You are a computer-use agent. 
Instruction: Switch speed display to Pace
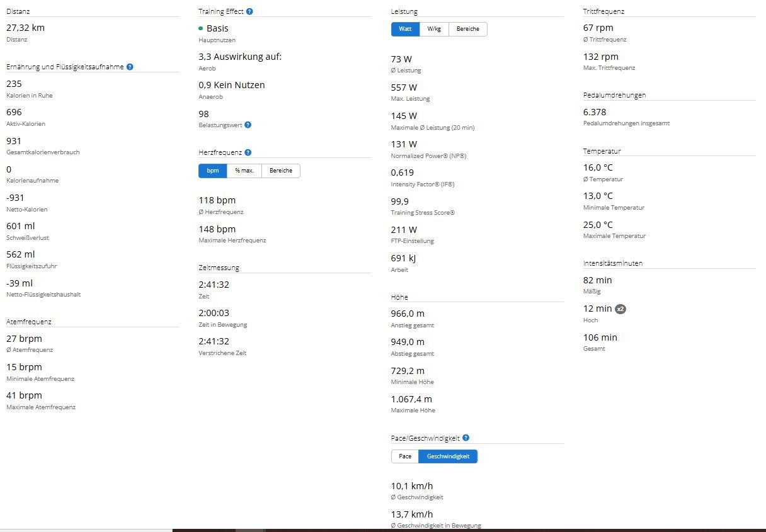point(405,456)
